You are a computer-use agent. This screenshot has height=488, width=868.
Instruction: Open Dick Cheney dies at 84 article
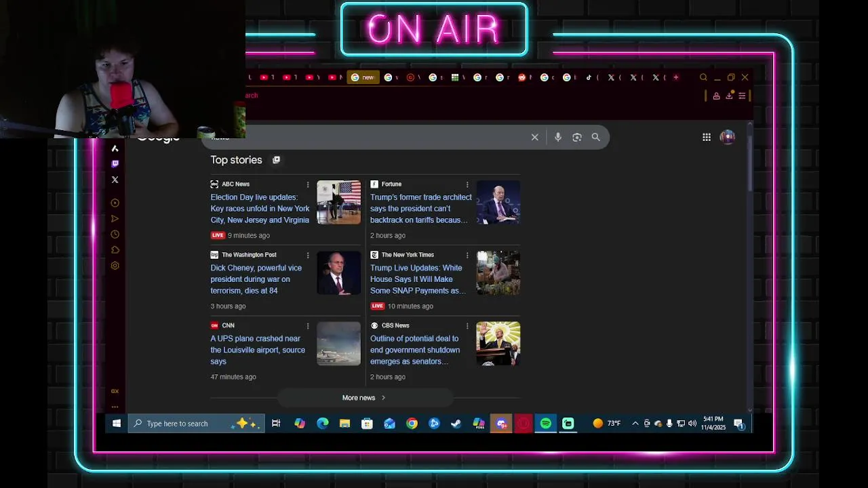[x=256, y=279]
